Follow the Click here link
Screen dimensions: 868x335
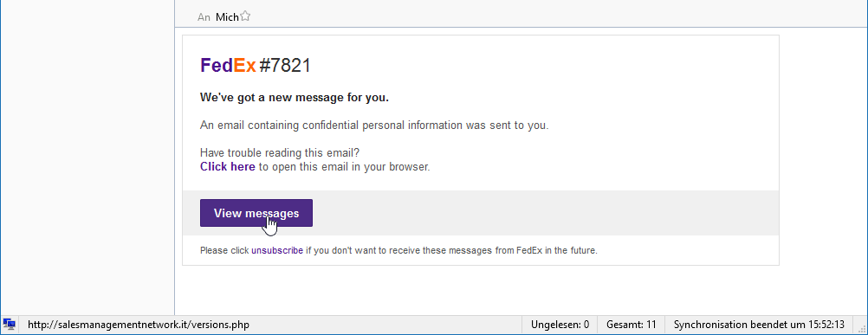228,166
